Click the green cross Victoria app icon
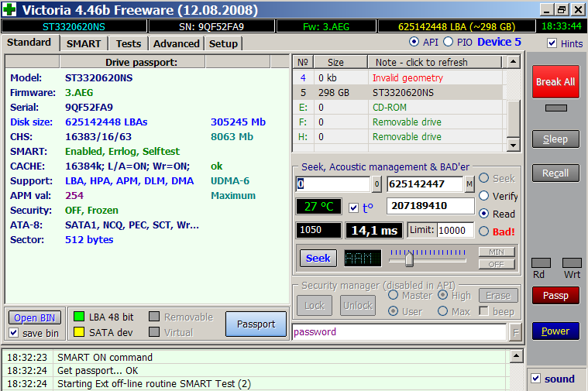The height and width of the screenshot is (391, 588). (x=9, y=9)
